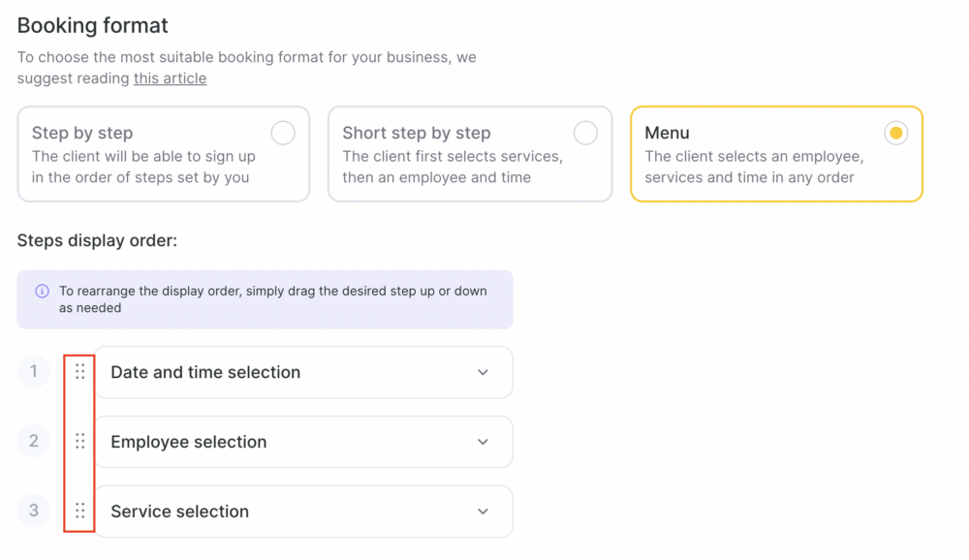Open the 'this article' link
This screenshot has height=560, width=969.
[170, 78]
